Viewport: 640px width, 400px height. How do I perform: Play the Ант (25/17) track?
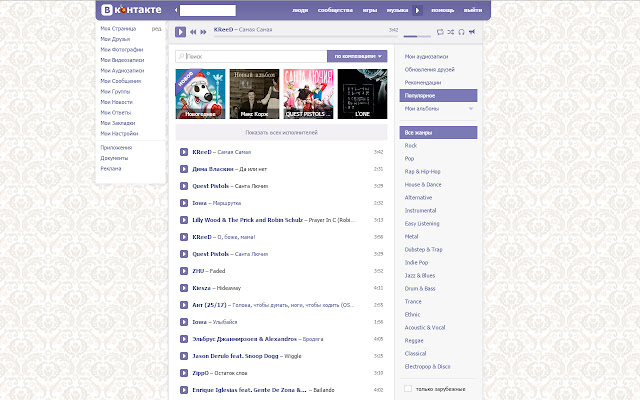click(184, 305)
